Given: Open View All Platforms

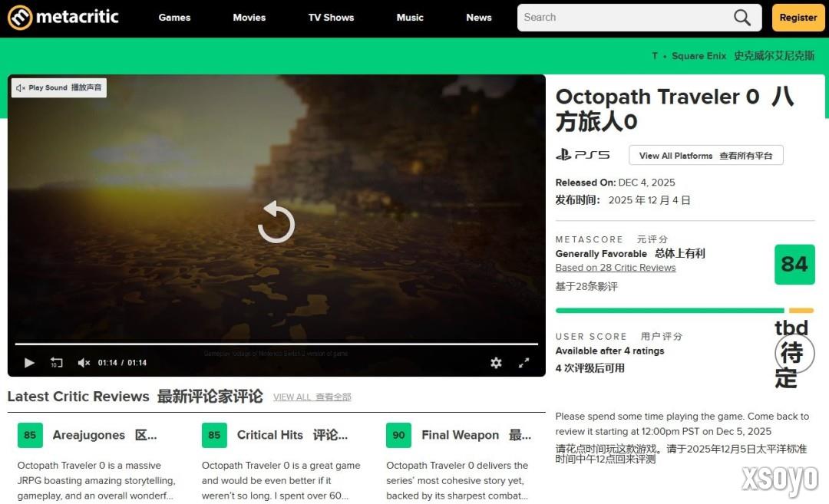Looking at the screenshot, I should click(705, 155).
